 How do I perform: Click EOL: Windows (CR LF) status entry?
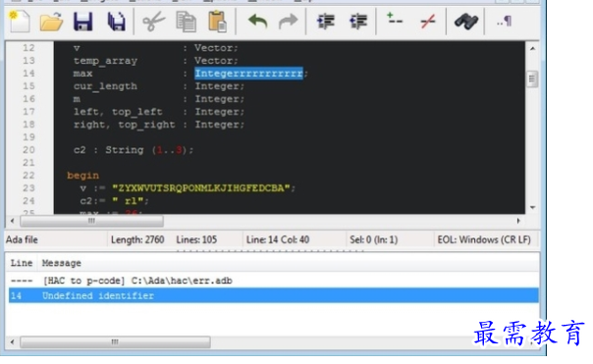tap(484, 239)
